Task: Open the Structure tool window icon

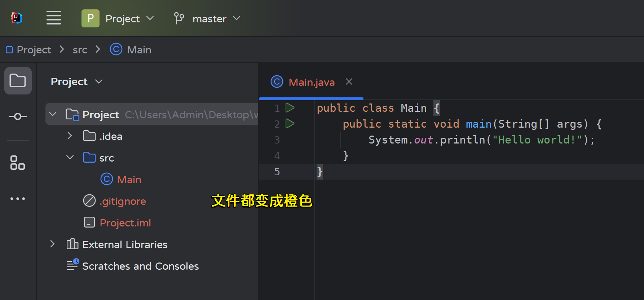Action: pos(18,163)
